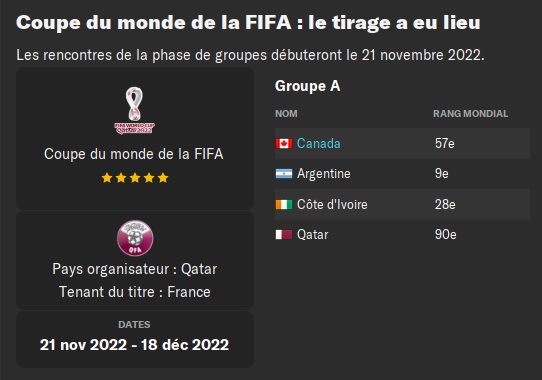Click the Côte d'Ivoire flag icon
The height and width of the screenshot is (380, 542).
tap(284, 205)
